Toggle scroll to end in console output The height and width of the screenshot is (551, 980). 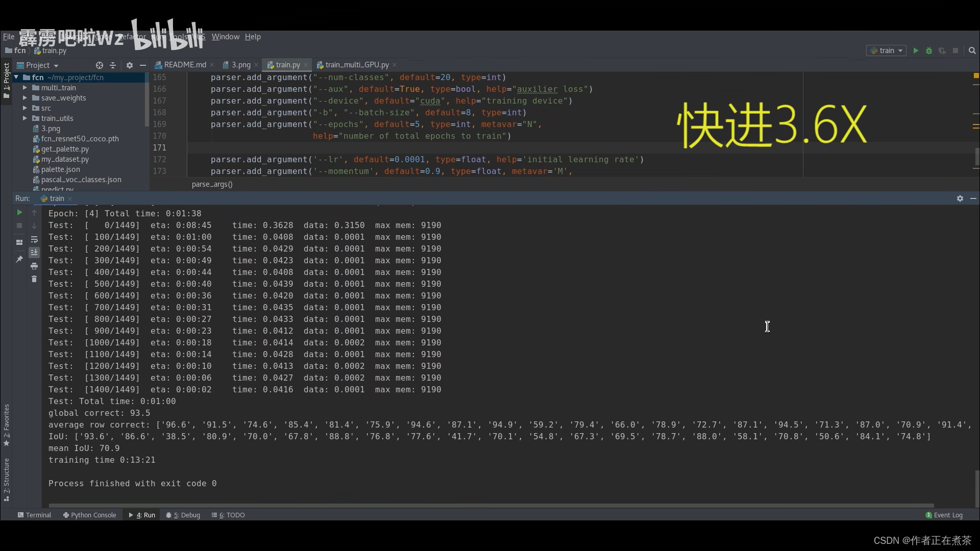[x=34, y=252]
